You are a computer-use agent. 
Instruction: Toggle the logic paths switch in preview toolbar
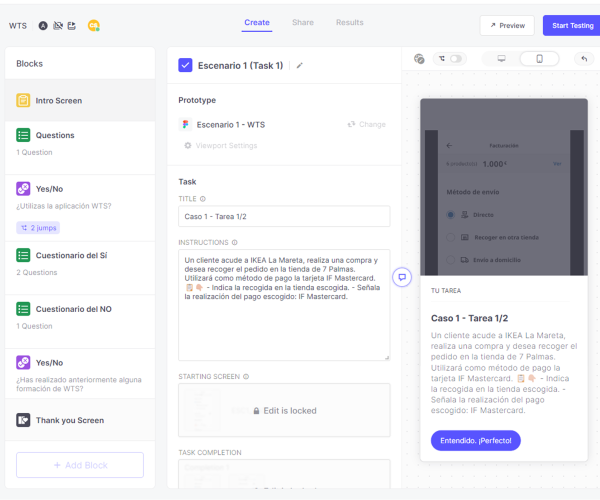[453, 59]
